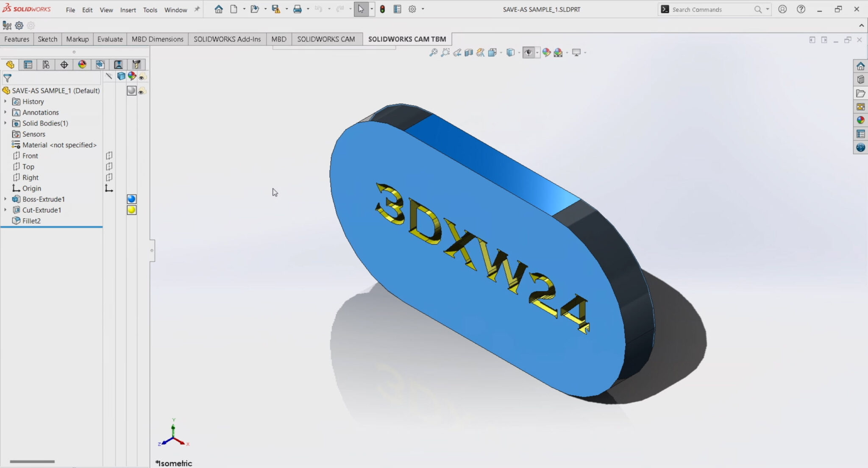
Task: Toggle Hide/Show Items eye icon
Action: click(529, 52)
